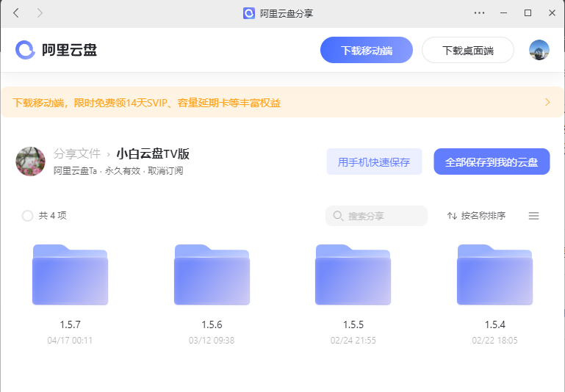Switch view with the list layout icon

pos(533,216)
